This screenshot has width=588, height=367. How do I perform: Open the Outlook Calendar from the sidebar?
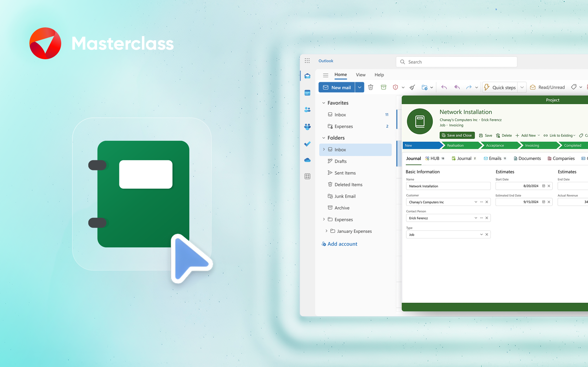307,92
